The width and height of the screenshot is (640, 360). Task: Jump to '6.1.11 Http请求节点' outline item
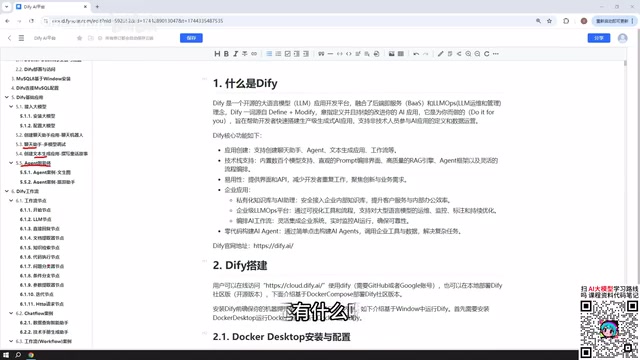[42, 304]
